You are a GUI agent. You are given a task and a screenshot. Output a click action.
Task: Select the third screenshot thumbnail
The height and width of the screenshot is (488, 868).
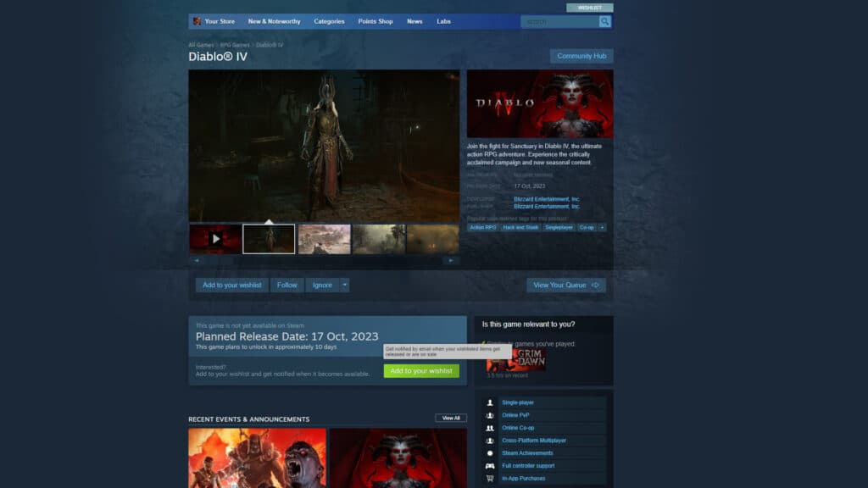[325, 238]
